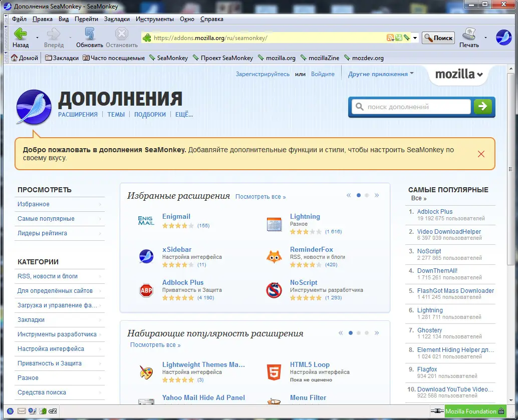
Task: Open the Лидеры рейтинга sidebar item
Action: click(60, 233)
